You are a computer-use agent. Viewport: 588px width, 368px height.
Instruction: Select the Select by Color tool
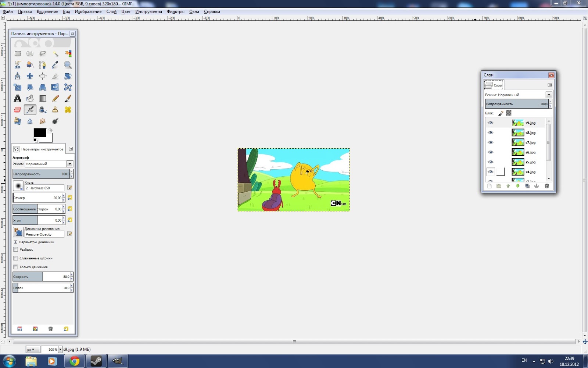click(x=68, y=54)
